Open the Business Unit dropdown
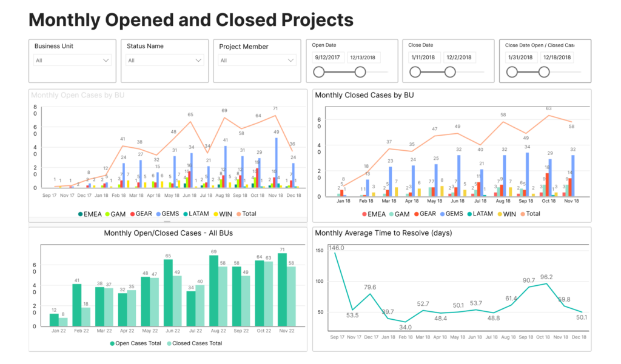Viewport: 621px width, 364px height. [72, 60]
